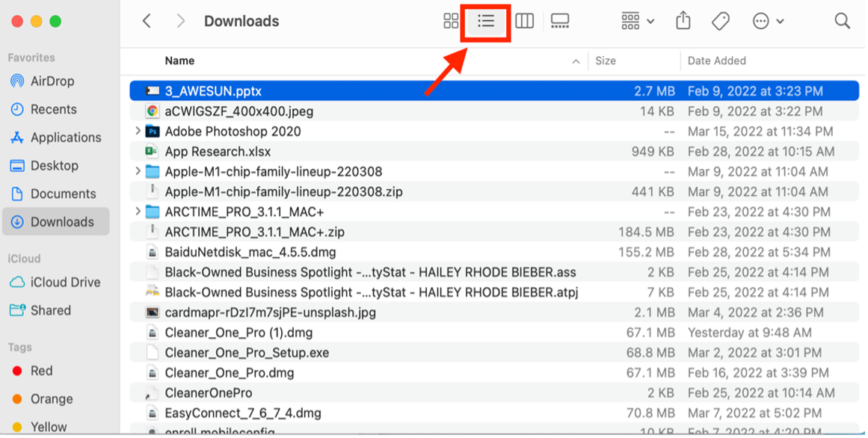Open the More actions ellipsis menu

pyautogui.click(x=768, y=22)
